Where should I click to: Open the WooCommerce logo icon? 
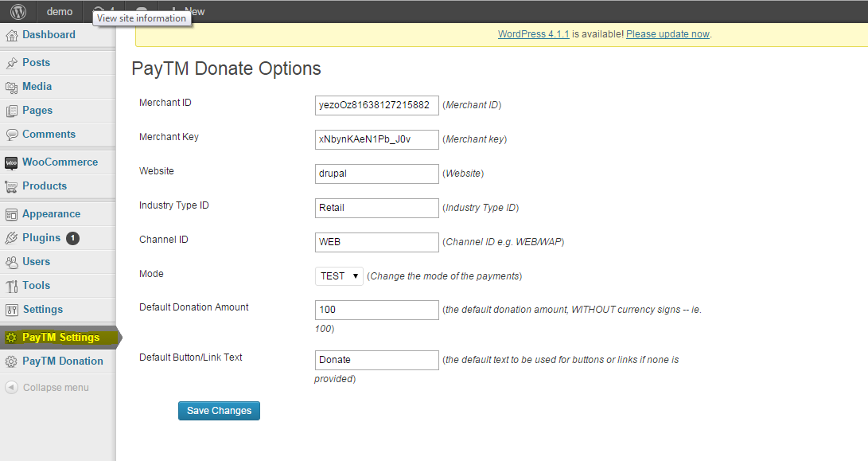[x=11, y=163]
